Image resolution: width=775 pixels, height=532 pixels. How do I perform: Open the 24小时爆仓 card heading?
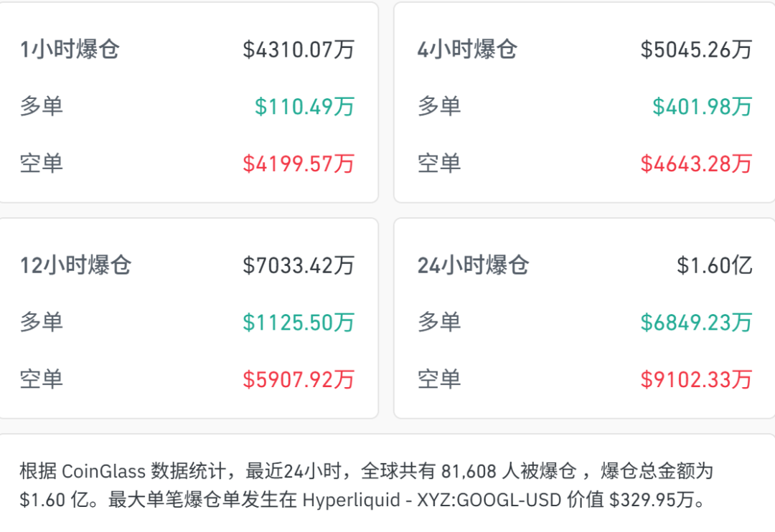473,265
